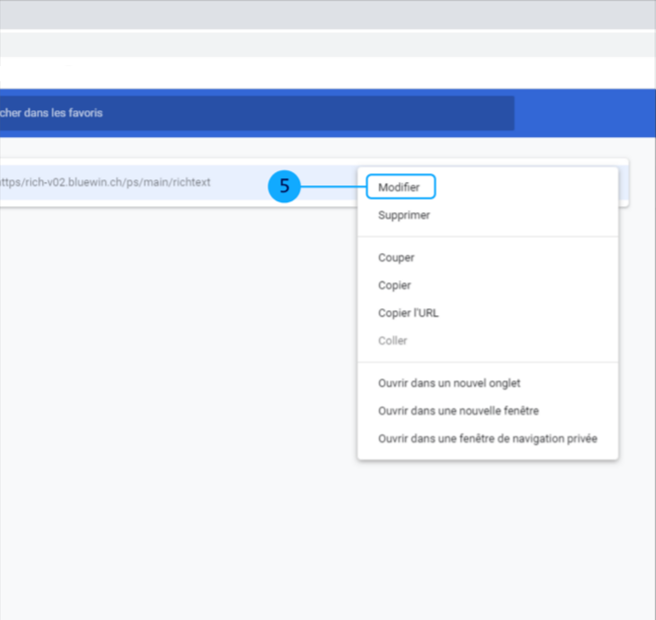Pick the Copier menu entry
Image resolution: width=656 pixels, height=620 pixels.
pyautogui.click(x=394, y=285)
